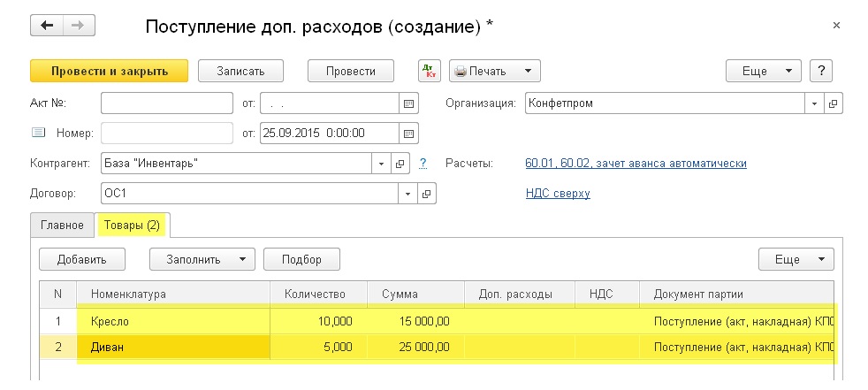Focus the Номер input field

pos(167,133)
